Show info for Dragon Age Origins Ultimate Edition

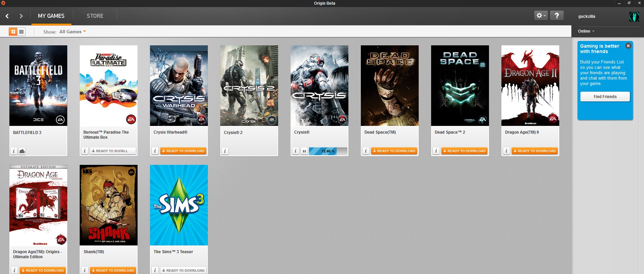tap(14, 270)
